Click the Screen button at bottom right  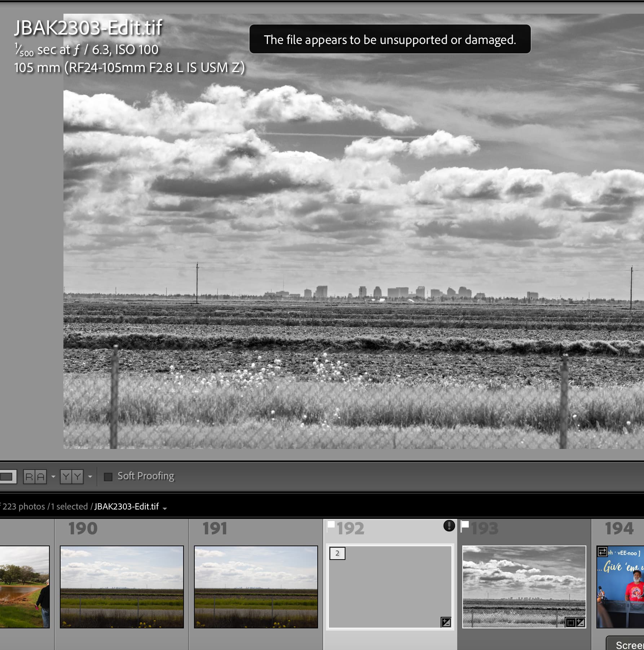tap(629, 645)
